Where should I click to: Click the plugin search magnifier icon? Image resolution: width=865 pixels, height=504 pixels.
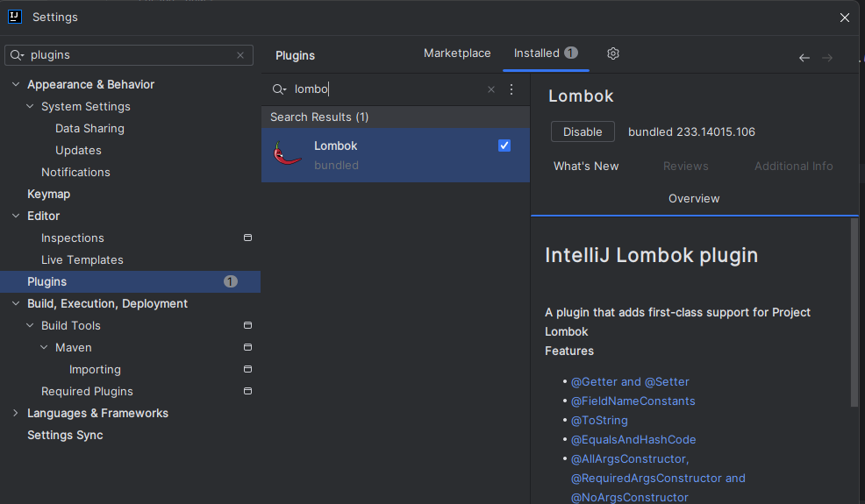click(279, 89)
